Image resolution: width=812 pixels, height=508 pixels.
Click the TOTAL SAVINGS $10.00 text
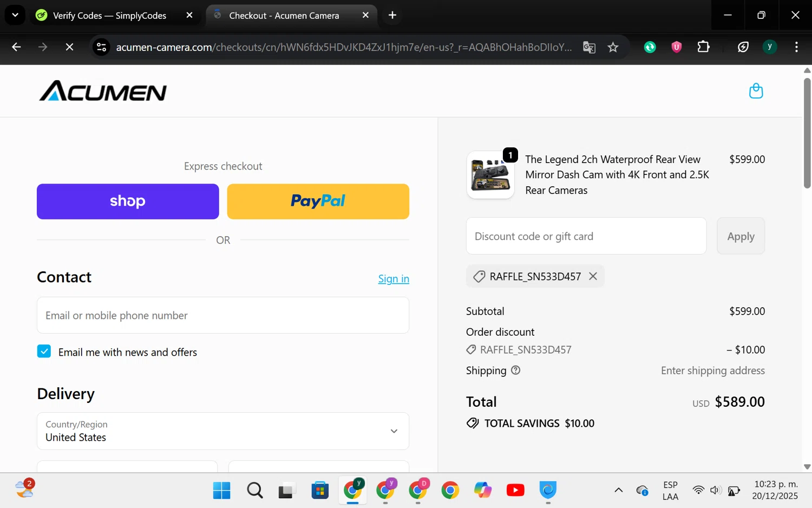point(539,423)
